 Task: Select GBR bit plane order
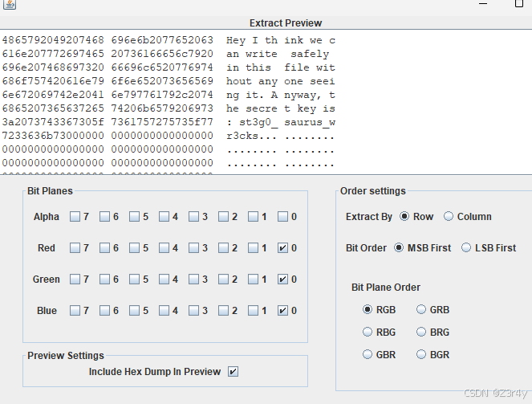tap(368, 354)
